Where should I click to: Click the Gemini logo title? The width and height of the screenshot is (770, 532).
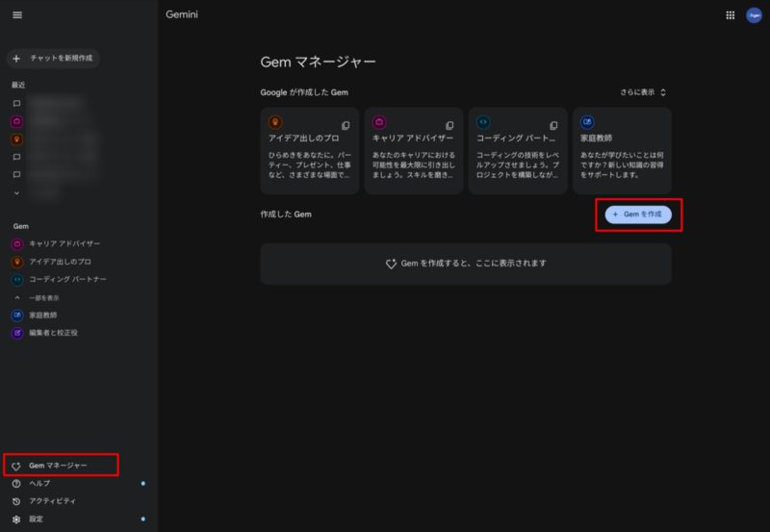click(x=182, y=14)
